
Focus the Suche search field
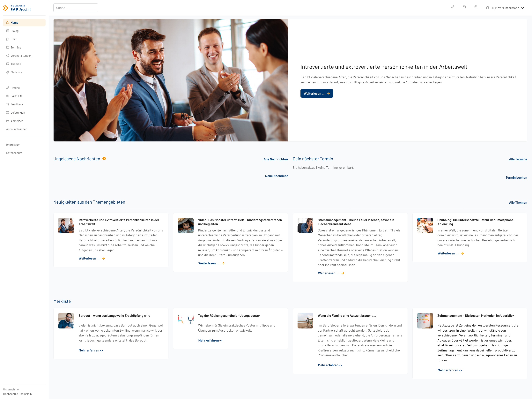[76, 8]
